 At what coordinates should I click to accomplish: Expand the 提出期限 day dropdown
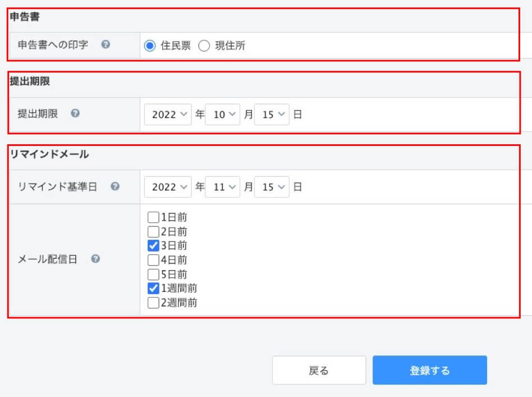tap(272, 114)
